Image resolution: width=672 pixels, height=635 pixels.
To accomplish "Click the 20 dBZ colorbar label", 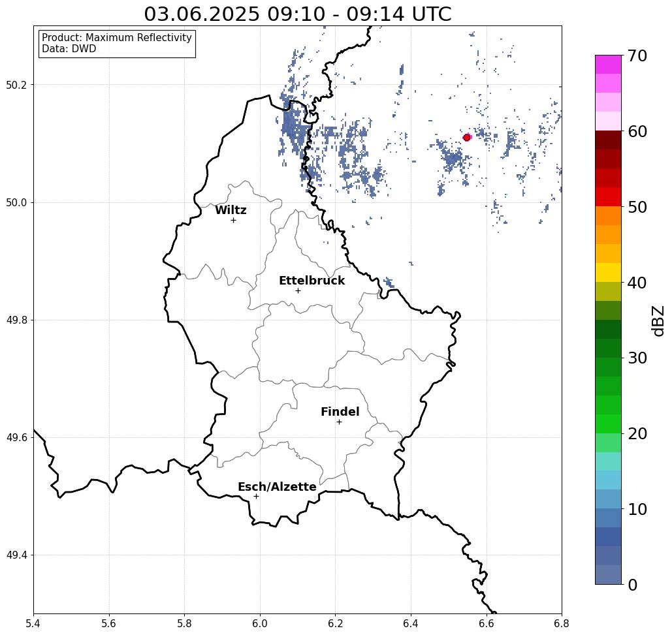I will 637,434.
